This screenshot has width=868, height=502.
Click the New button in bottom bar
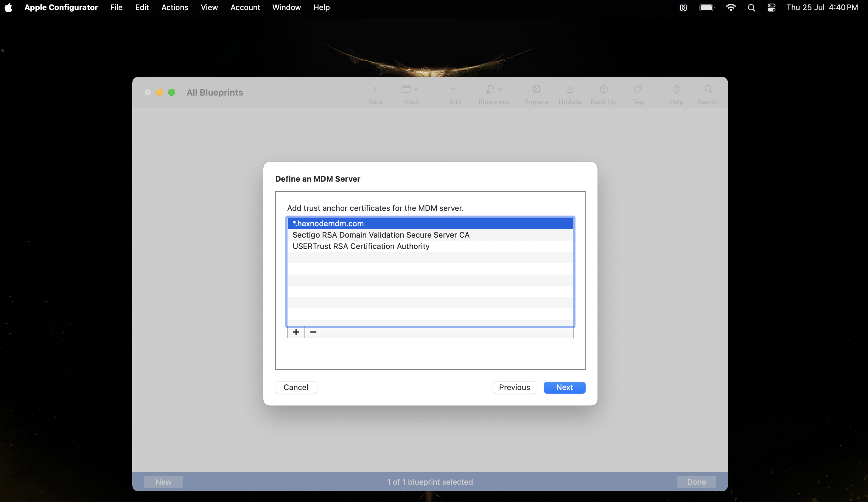tap(163, 482)
